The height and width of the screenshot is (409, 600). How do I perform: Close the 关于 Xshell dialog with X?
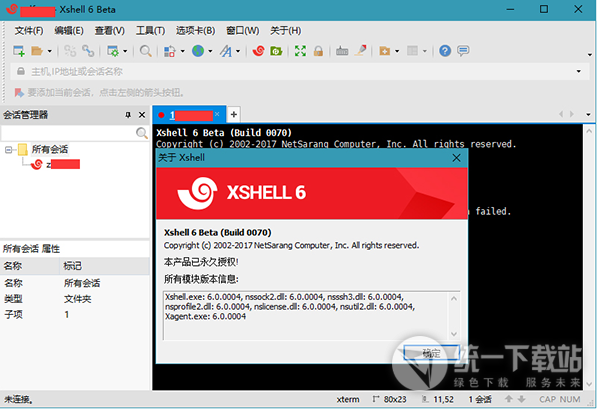456,158
